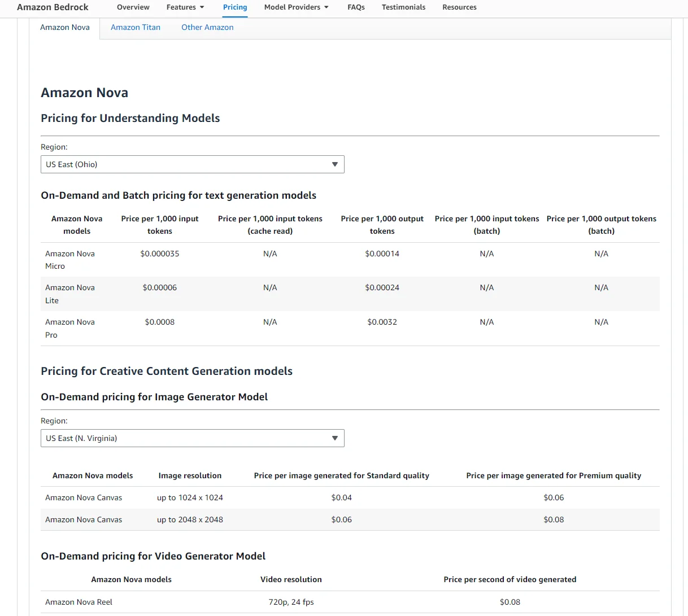Image resolution: width=688 pixels, height=616 pixels.
Task: Click the $0.00024 output price cell
Action: point(382,287)
